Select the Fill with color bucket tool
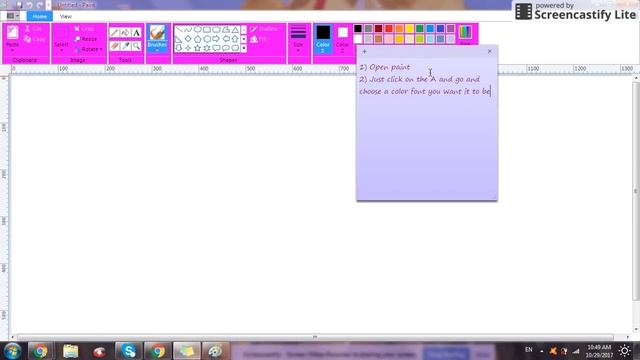This screenshot has height=360, width=640. click(x=125, y=33)
